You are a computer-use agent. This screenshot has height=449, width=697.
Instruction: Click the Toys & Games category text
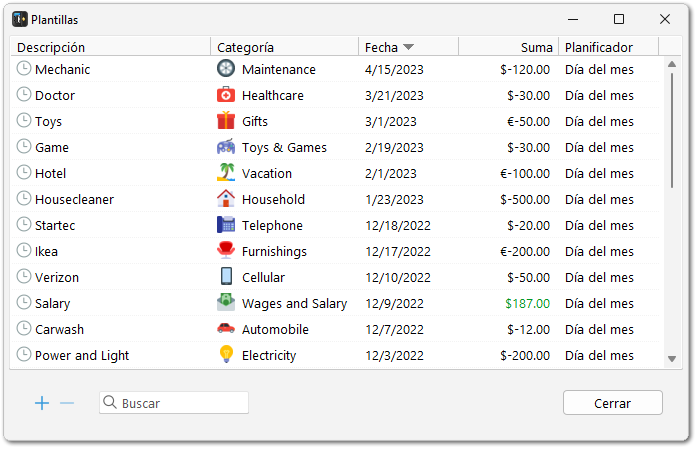click(x=284, y=148)
